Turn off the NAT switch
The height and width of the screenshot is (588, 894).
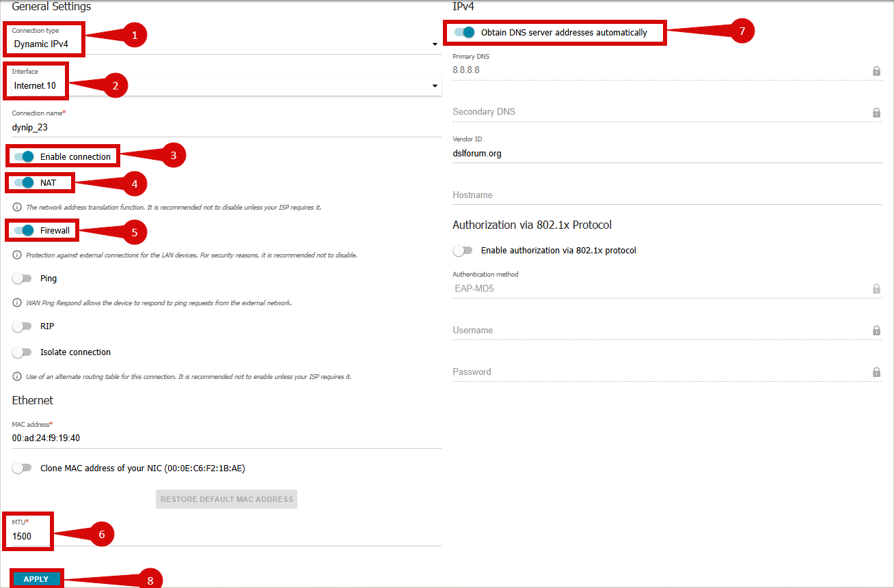pyautogui.click(x=23, y=183)
